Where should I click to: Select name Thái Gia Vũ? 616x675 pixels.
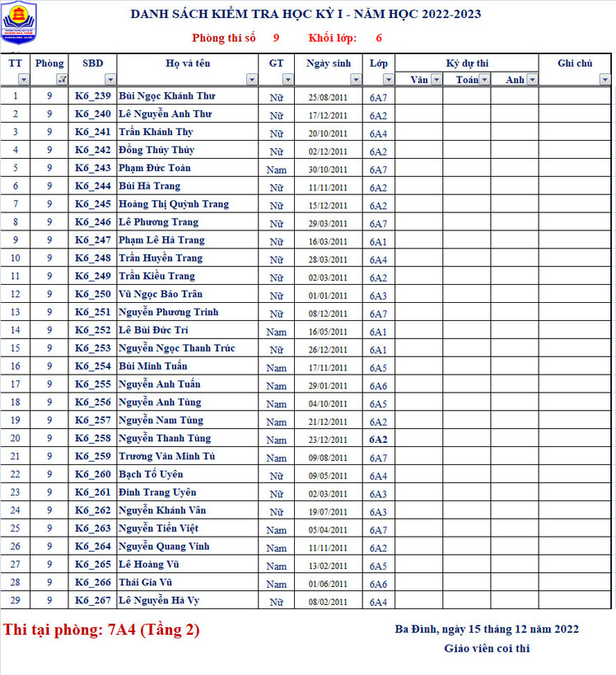click(188, 583)
